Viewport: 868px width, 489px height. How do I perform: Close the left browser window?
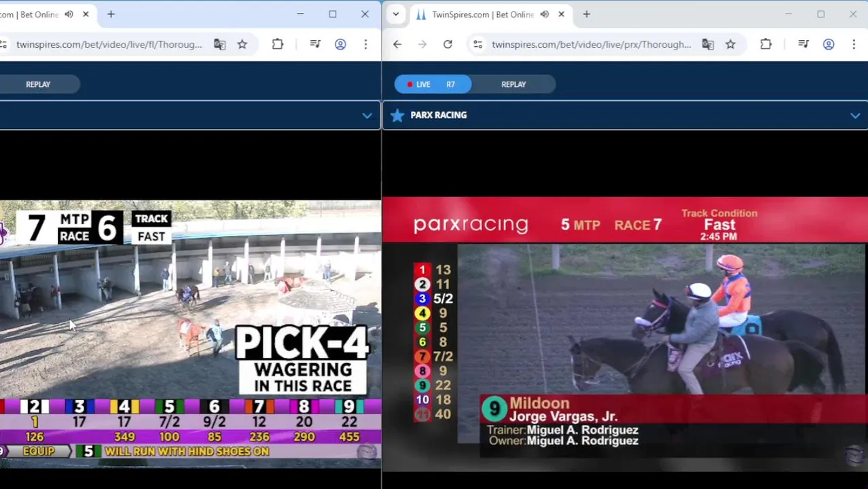[365, 14]
